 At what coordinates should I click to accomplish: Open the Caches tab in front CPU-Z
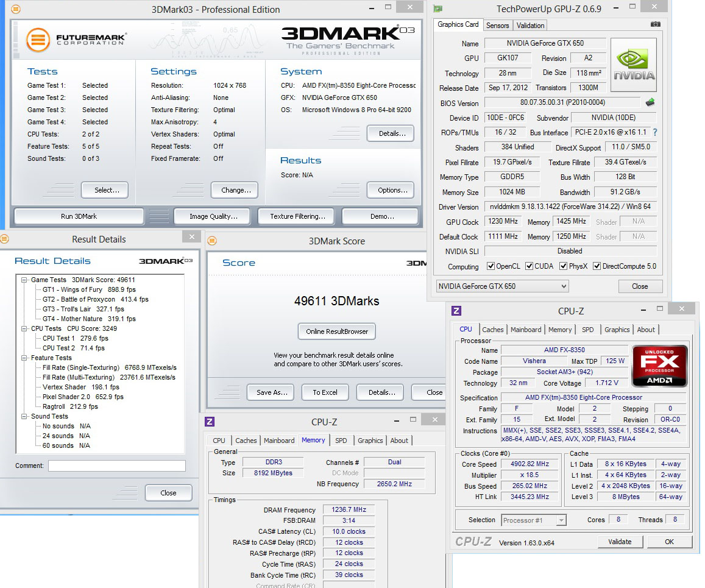coord(493,330)
